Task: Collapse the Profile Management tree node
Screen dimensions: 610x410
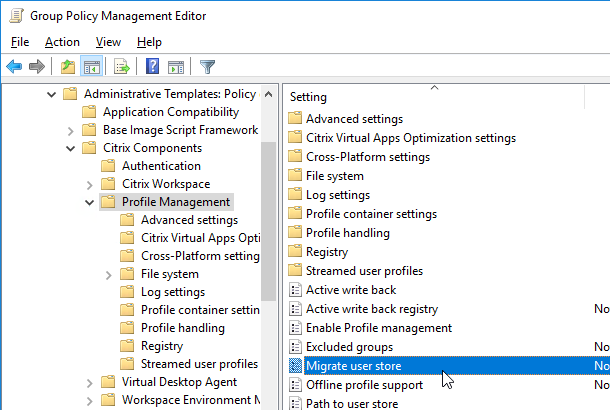Action: click(89, 202)
